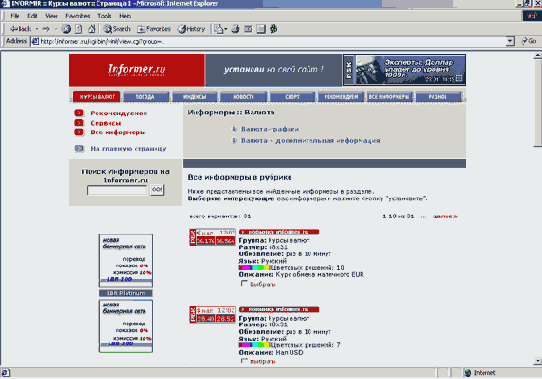This screenshot has height=379, width=542.
Task: Select the РАЗНОЕ navigation tab
Action: click(x=438, y=97)
